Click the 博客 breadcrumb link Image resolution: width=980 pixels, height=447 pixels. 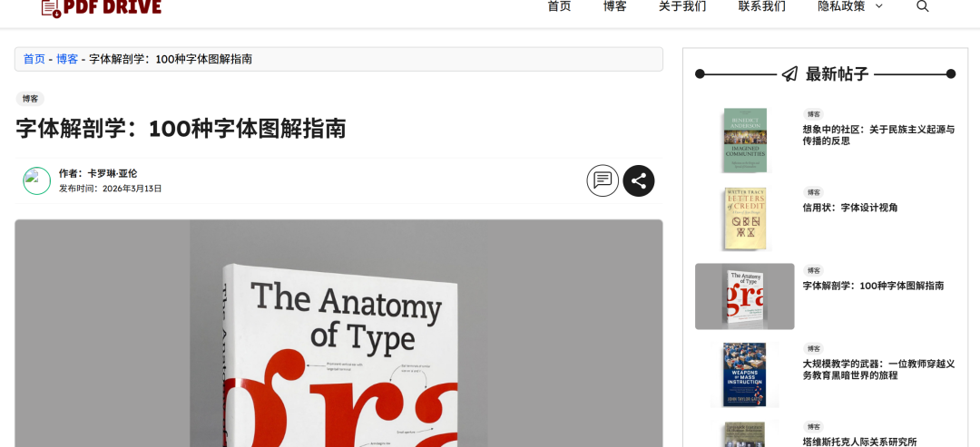(x=67, y=59)
